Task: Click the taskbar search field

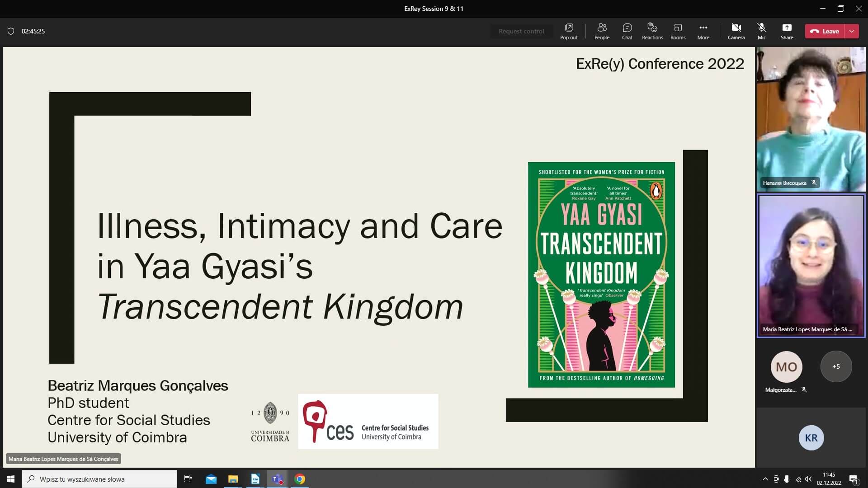Action: pyautogui.click(x=99, y=479)
